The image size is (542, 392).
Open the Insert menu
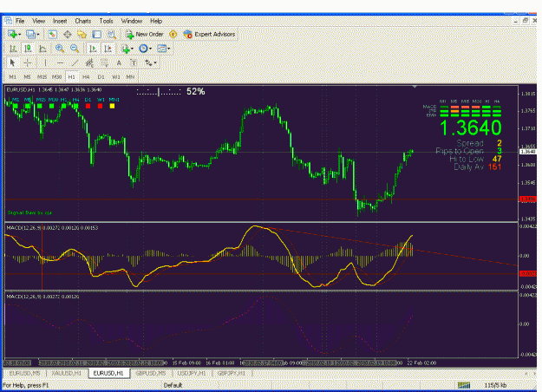[60, 21]
